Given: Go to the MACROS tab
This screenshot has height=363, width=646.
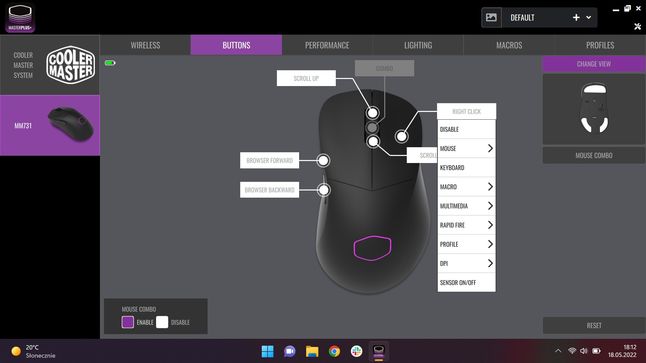Looking at the screenshot, I should 509,45.
